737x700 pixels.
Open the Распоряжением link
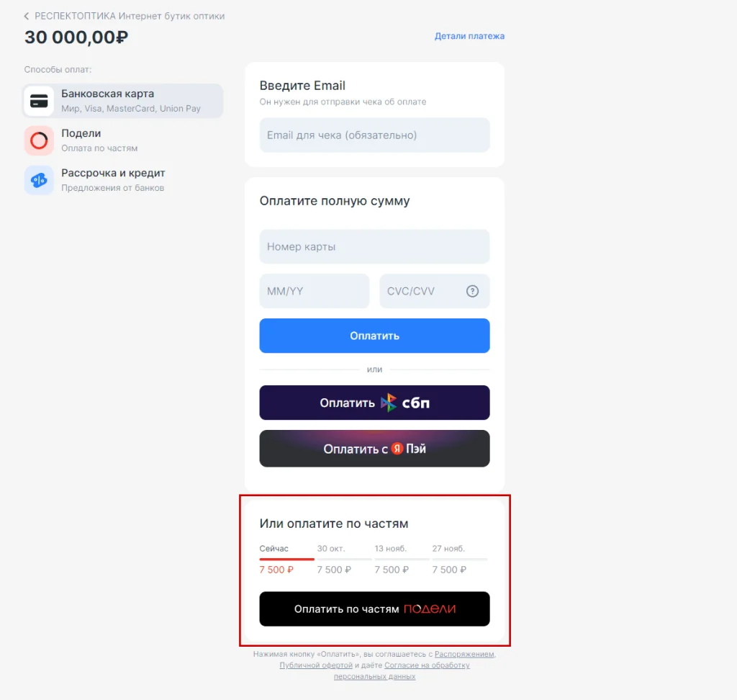(464, 654)
